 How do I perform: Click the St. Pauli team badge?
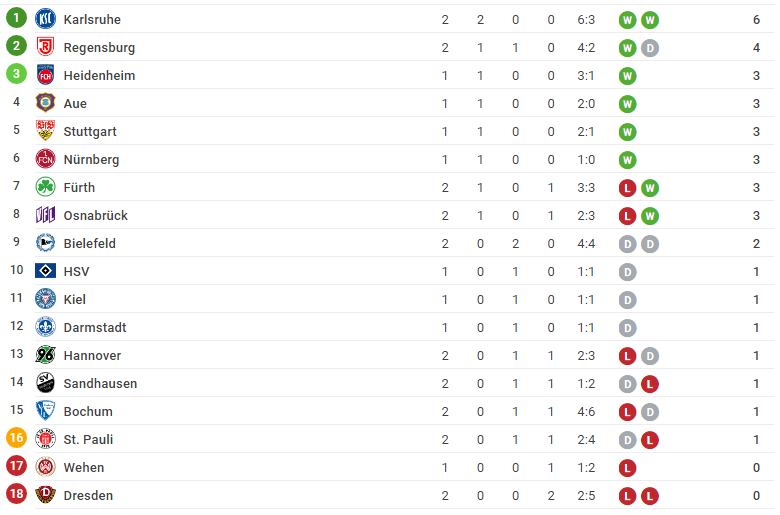click(45, 439)
